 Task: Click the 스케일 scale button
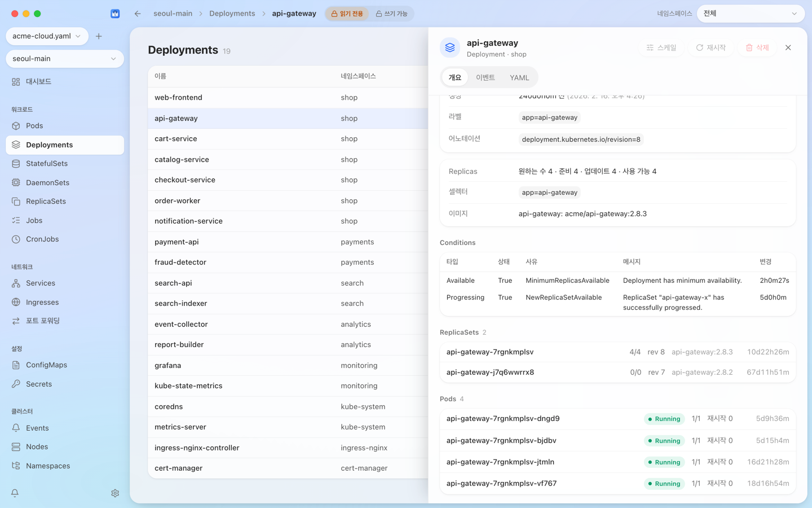[x=661, y=48]
